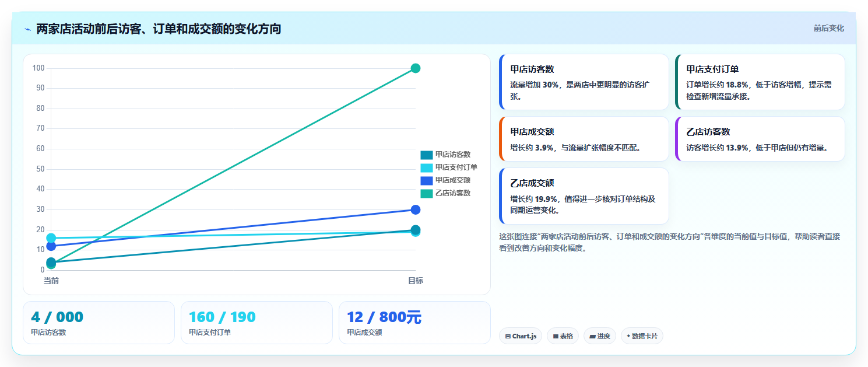Open the Chart.js tag
This screenshot has height=367, width=868.
tap(521, 336)
